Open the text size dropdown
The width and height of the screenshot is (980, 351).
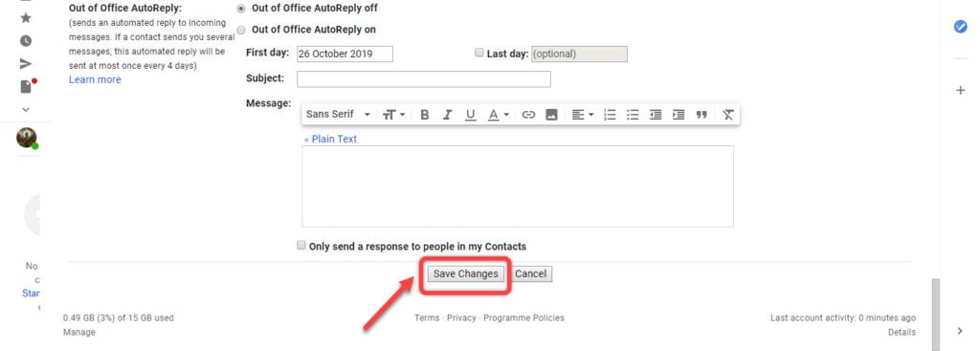393,115
